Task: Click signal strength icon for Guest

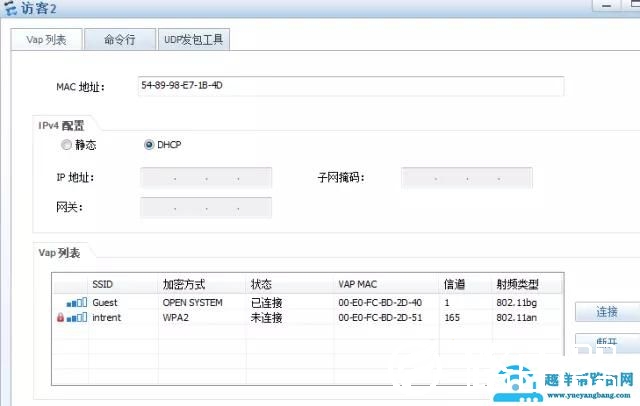Action: pos(77,303)
